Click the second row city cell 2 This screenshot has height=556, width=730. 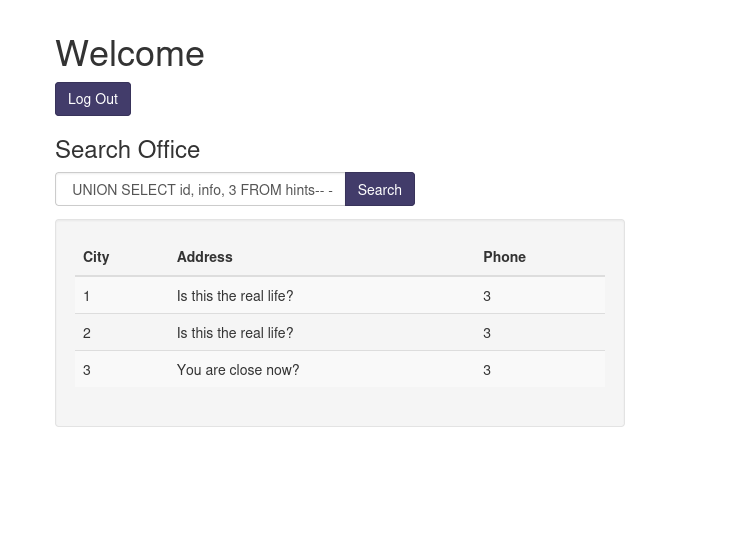[x=87, y=333]
